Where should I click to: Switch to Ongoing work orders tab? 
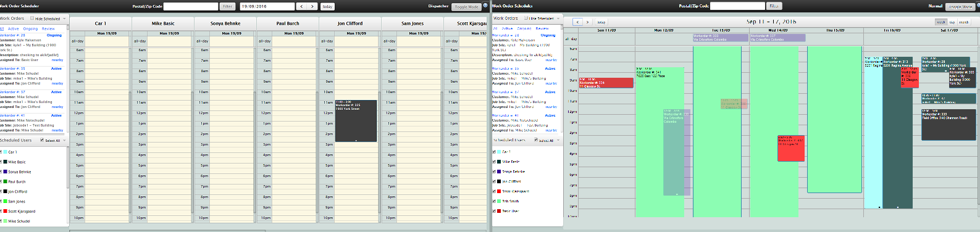coord(30,28)
